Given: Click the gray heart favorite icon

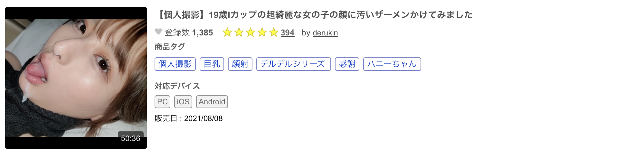Looking at the screenshot, I should 158,32.
